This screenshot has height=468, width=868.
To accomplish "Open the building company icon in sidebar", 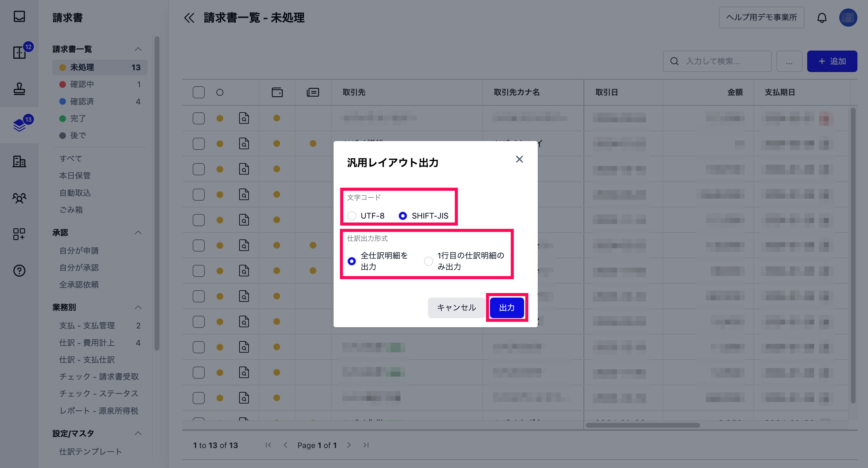I will [19, 161].
